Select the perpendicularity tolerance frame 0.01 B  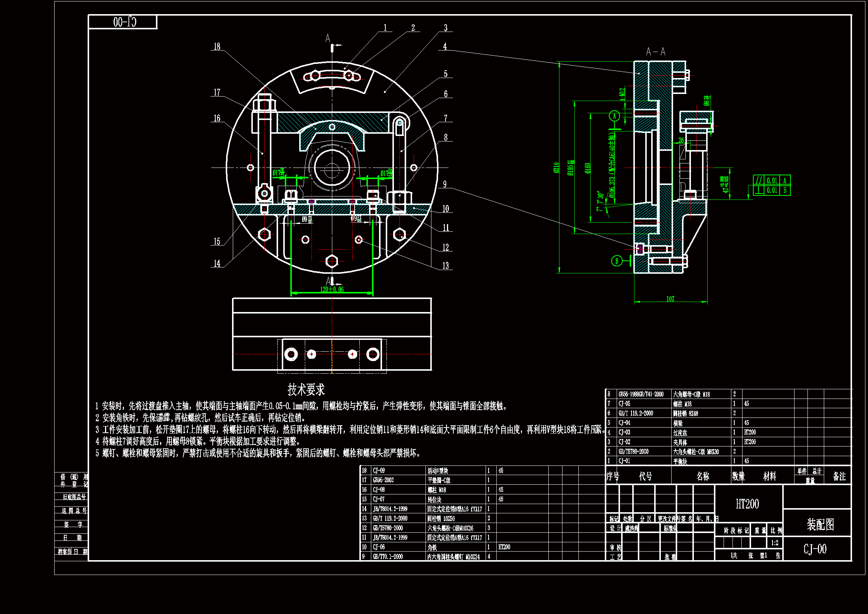pos(771,190)
